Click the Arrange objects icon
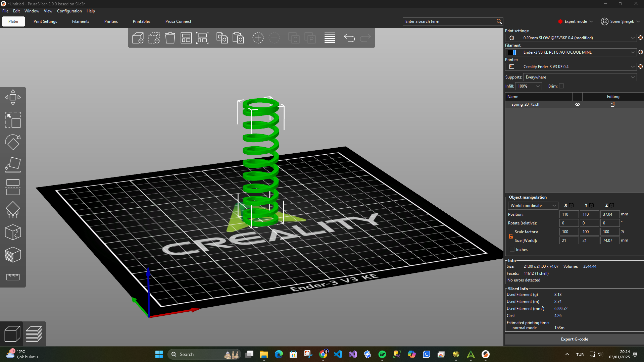Screen dimensions: 644x362 (x=186, y=38)
